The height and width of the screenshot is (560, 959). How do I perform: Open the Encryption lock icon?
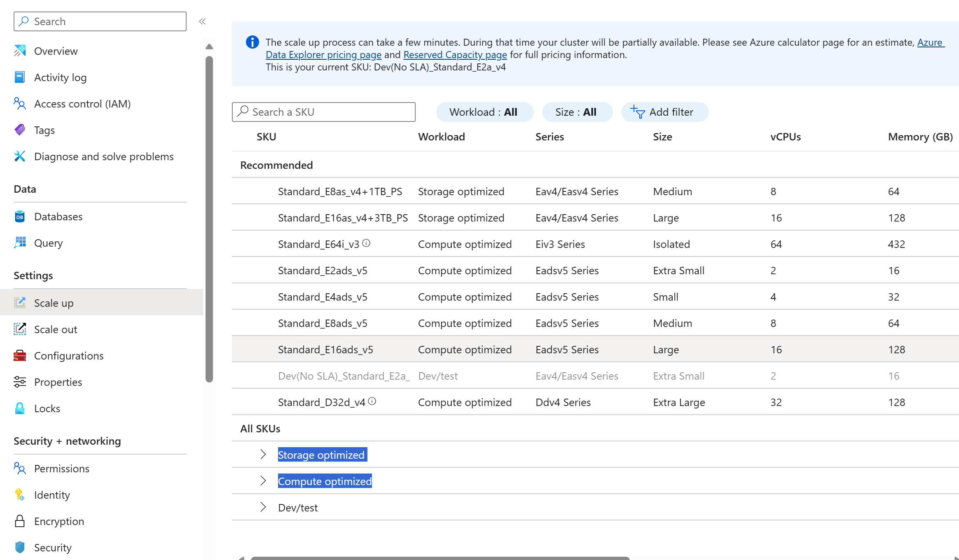[19, 521]
